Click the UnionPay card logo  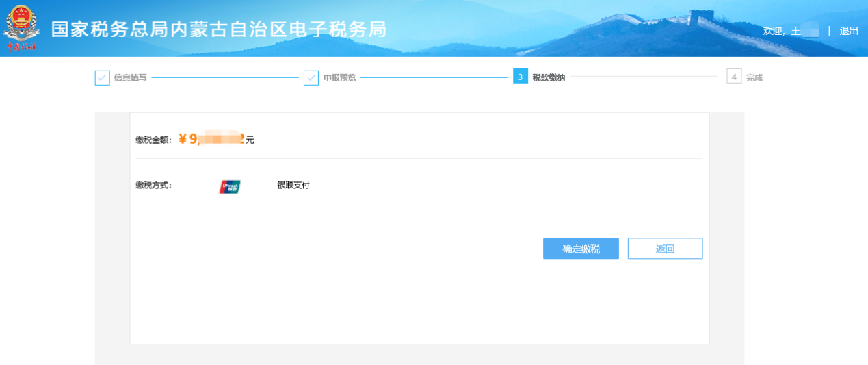click(230, 186)
